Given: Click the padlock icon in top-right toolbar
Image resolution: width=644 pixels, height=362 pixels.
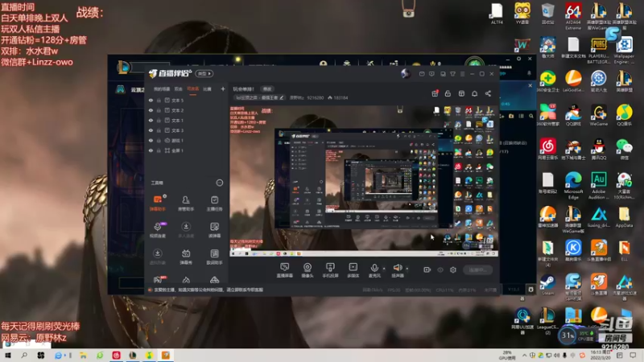Looking at the screenshot, I should [448, 93].
